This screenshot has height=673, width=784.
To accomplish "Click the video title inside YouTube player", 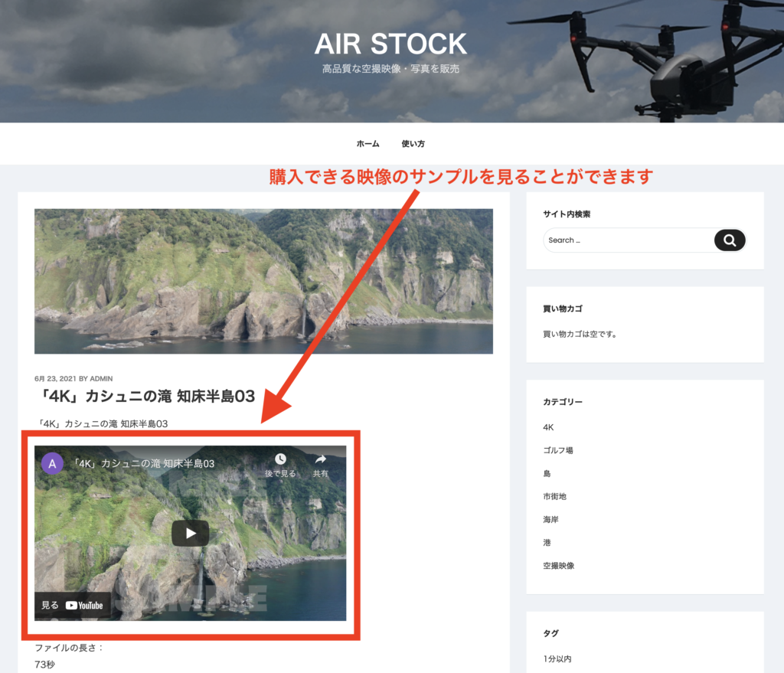I will [x=143, y=464].
